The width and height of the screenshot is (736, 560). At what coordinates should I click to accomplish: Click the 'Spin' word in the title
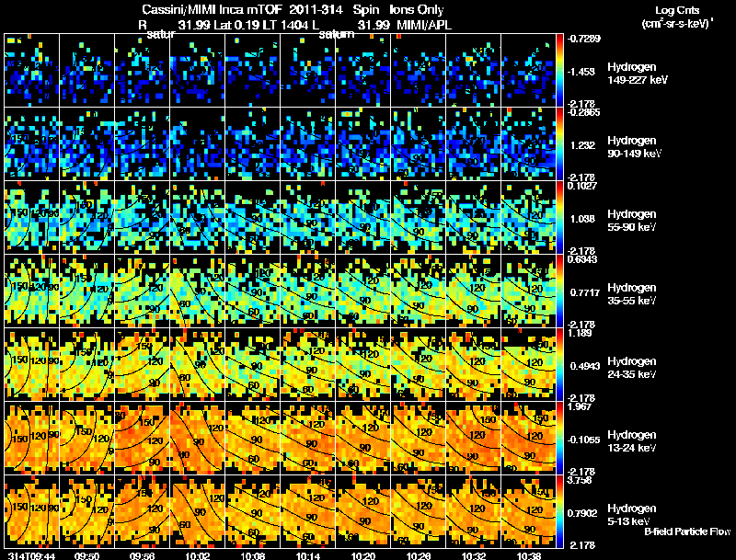(x=365, y=9)
